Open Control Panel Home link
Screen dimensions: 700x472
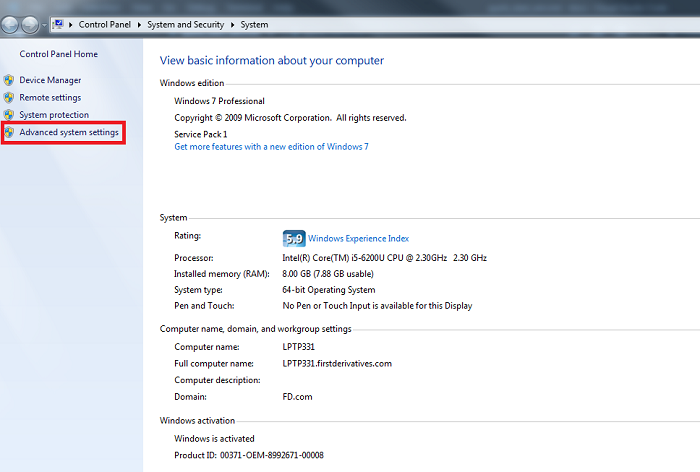(58, 54)
